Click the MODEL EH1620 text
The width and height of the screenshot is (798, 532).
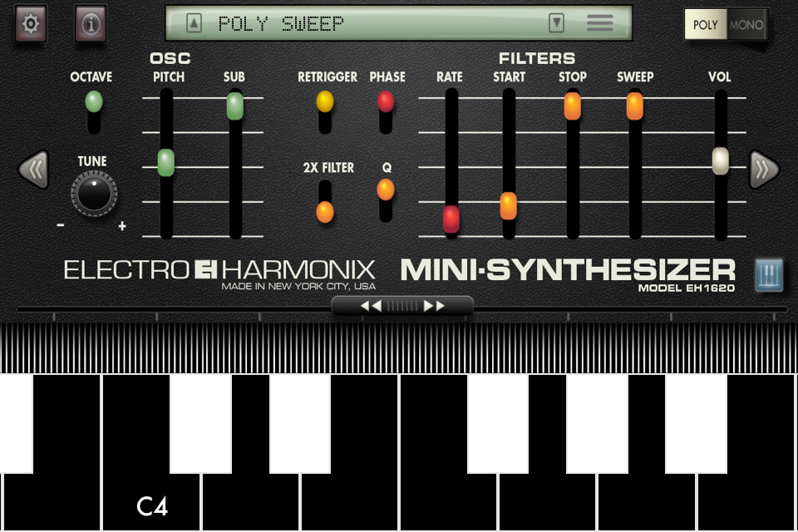686,288
